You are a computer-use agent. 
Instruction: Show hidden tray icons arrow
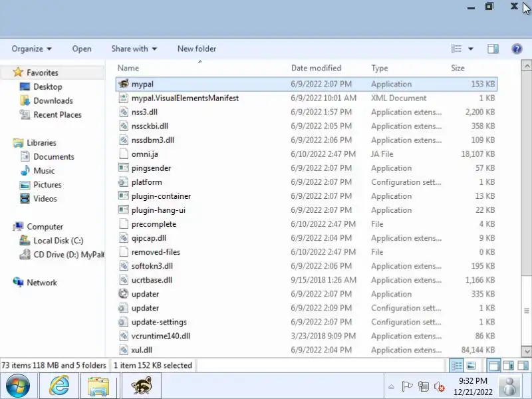point(391,386)
